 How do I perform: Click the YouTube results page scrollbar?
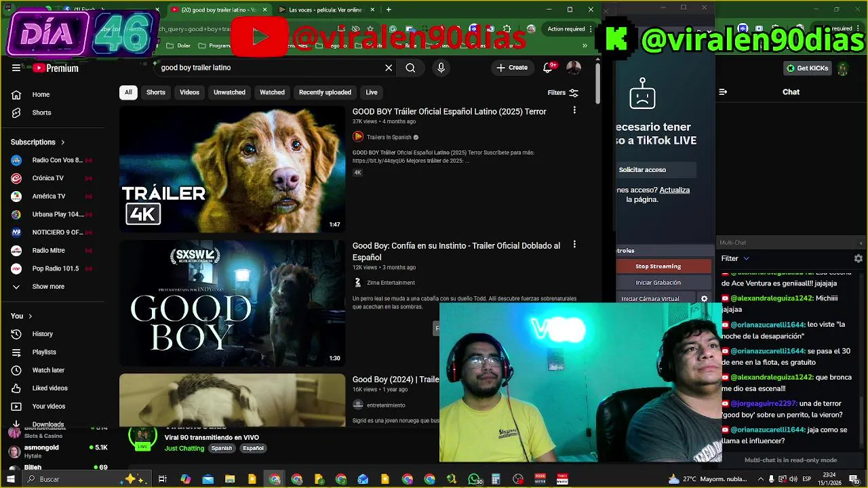597,83
